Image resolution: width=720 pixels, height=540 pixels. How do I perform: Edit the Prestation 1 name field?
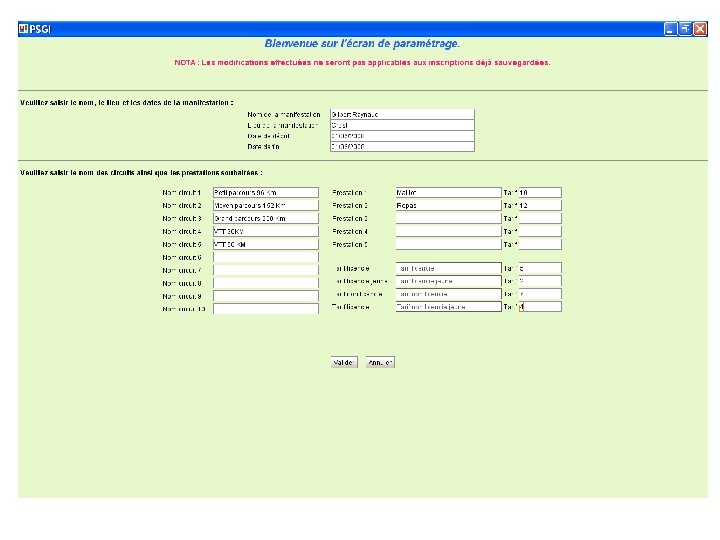point(449,192)
